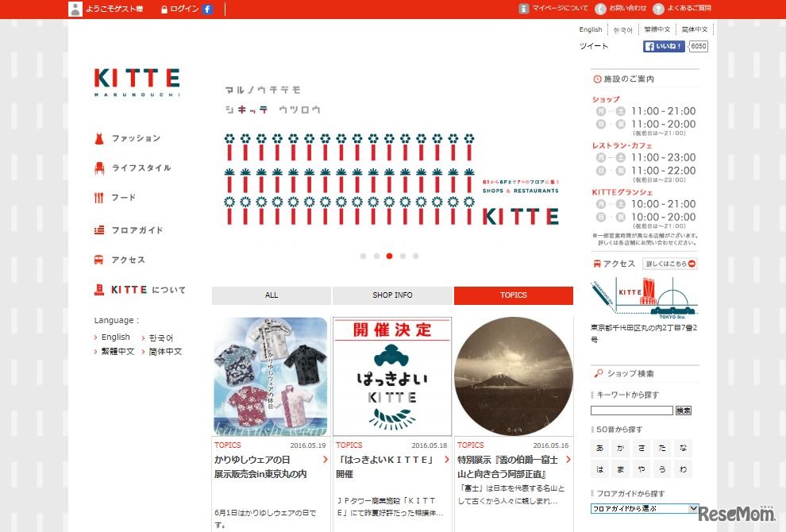Click arrow next to 特別展示 article
Screen dimensions: 786x532
coord(568,459)
